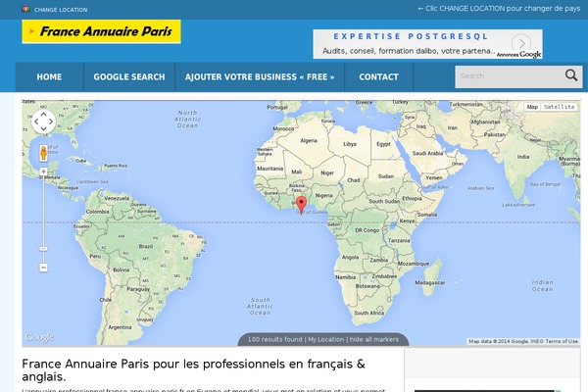The width and height of the screenshot is (588, 392).
Task: Click hide all markers link
Action: coord(374,339)
